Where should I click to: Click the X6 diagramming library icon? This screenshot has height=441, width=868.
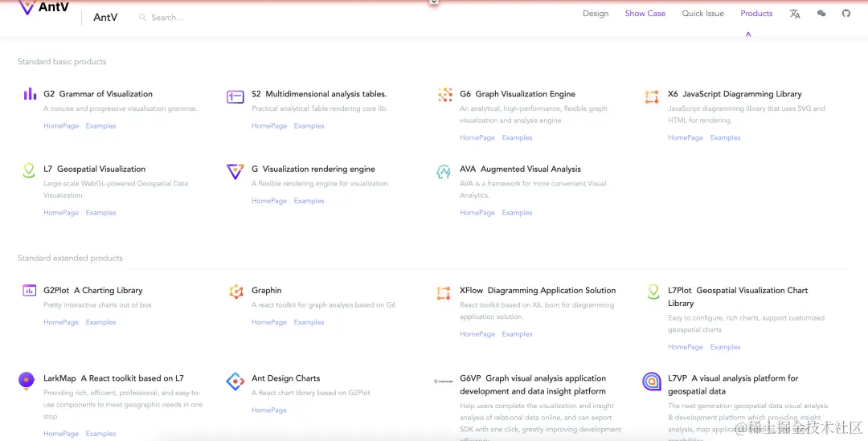click(x=652, y=97)
